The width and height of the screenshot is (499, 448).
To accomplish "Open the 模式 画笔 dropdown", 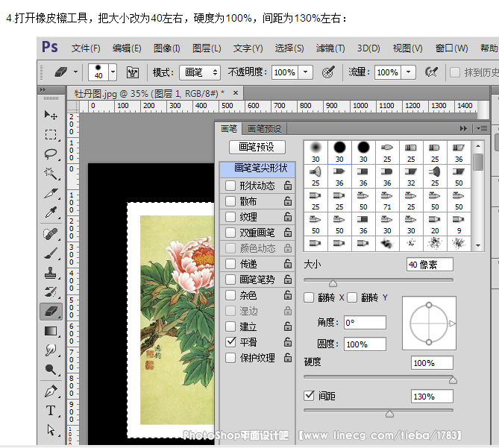I will pyautogui.click(x=200, y=72).
